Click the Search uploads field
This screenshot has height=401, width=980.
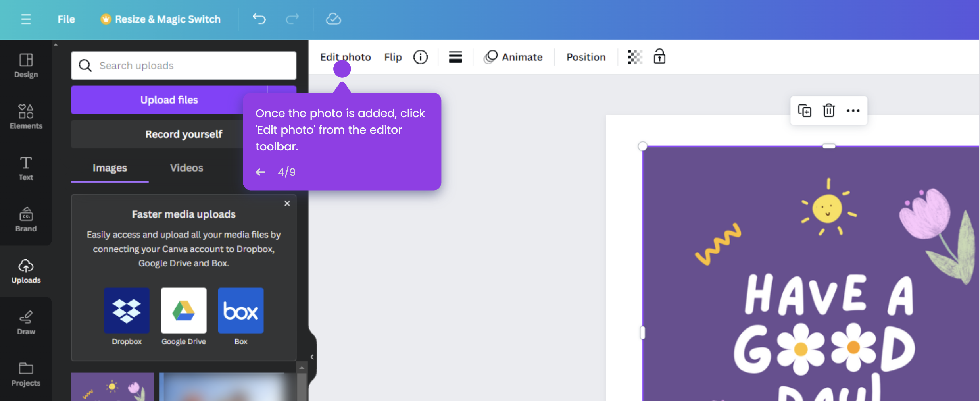coord(183,65)
